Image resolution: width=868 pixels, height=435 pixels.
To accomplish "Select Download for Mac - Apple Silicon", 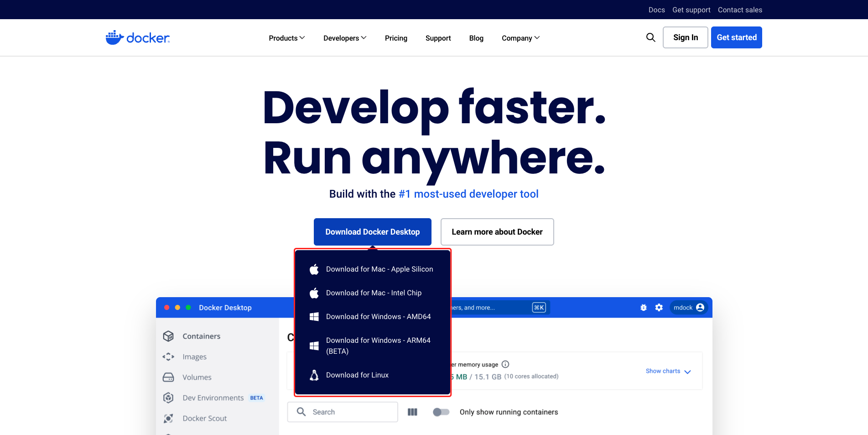I will pyautogui.click(x=379, y=269).
